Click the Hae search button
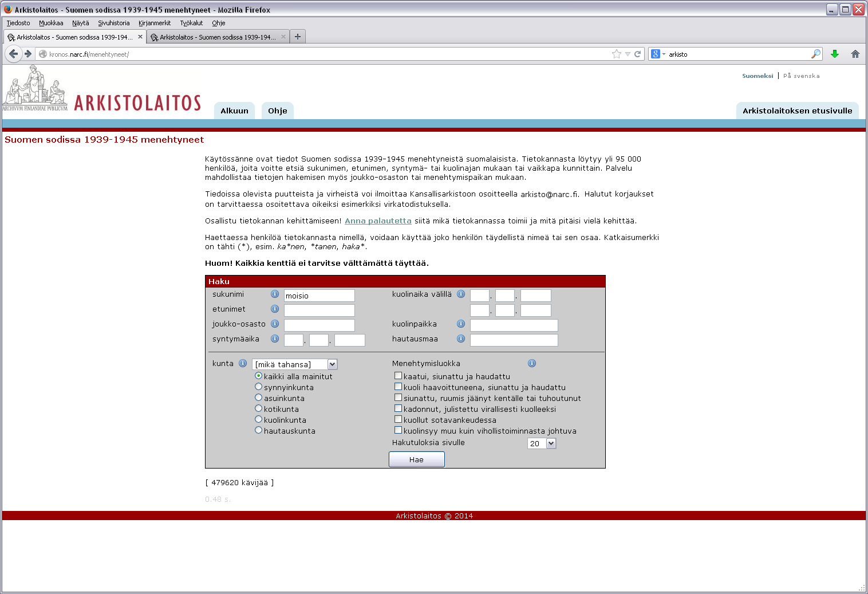This screenshot has width=868, height=594. click(417, 459)
